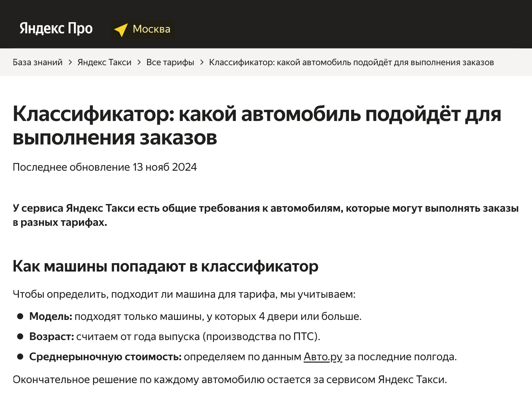Click the heading Как машины попадают в классификатор

point(166,266)
